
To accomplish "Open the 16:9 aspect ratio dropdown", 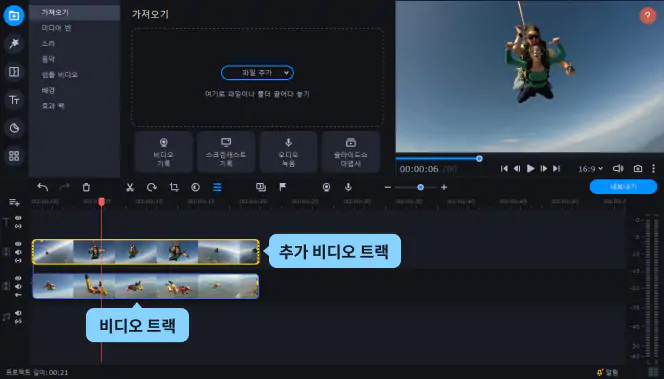I will 590,169.
